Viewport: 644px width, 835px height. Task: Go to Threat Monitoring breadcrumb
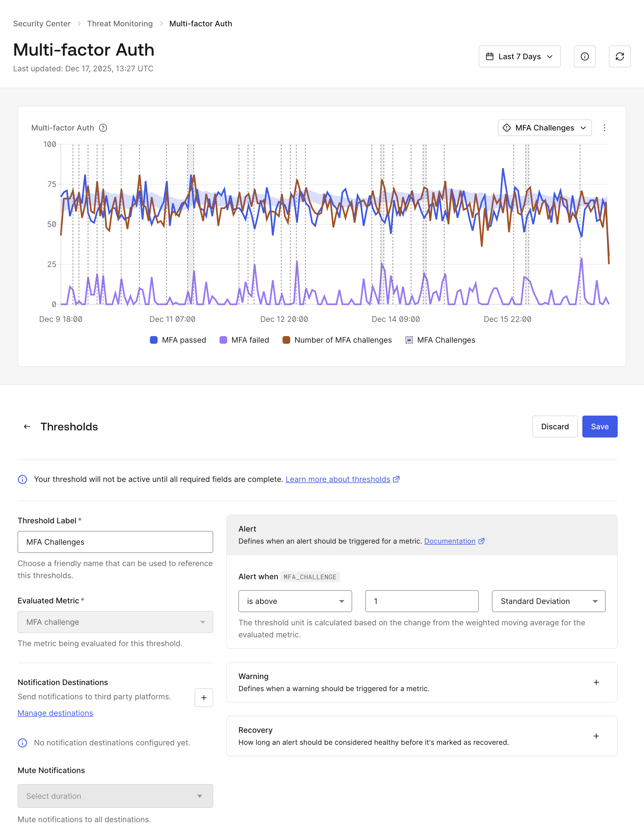(120, 24)
